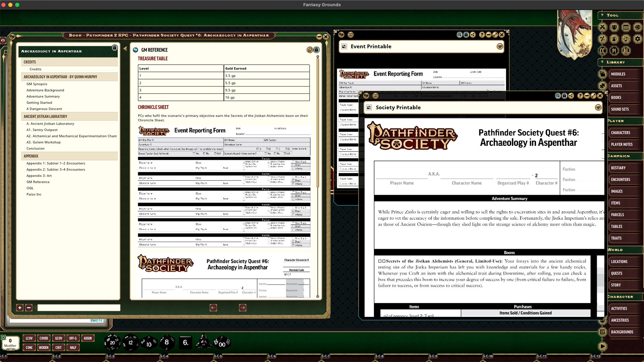Open the Sound Sets music note tool icon
The width and height of the screenshot is (644, 362).
626,39
